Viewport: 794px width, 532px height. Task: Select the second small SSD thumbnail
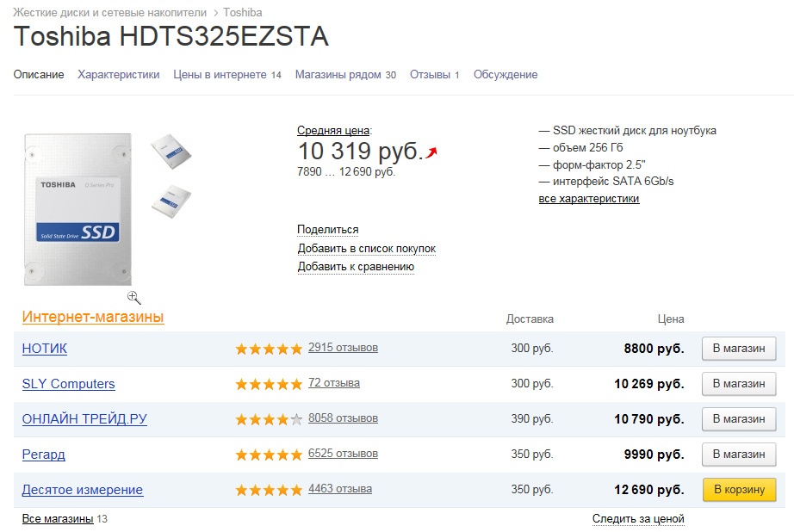171,201
